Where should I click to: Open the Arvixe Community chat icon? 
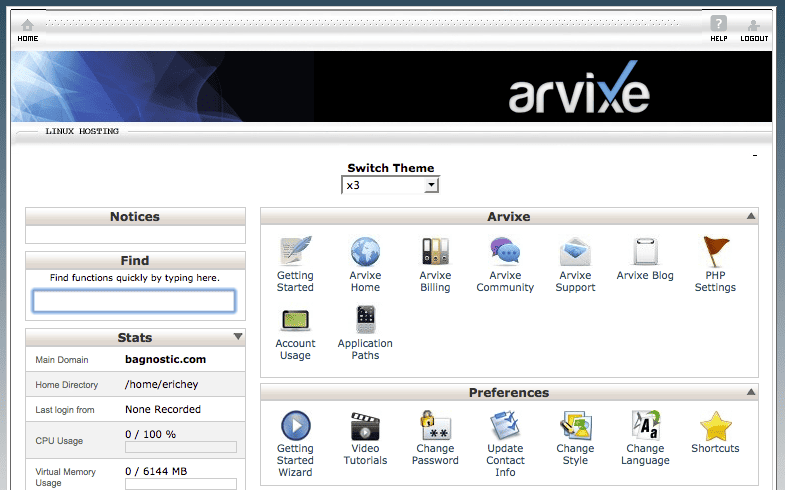[x=505, y=252]
